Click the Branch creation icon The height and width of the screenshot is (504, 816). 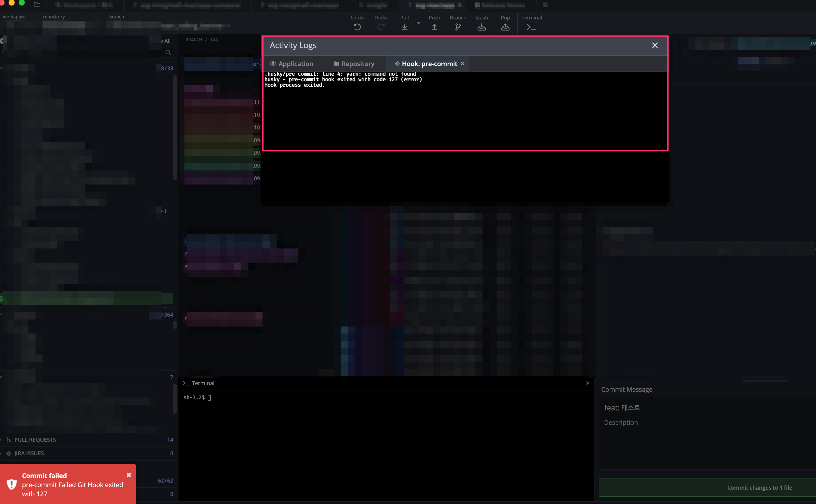(x=458, y=27)
